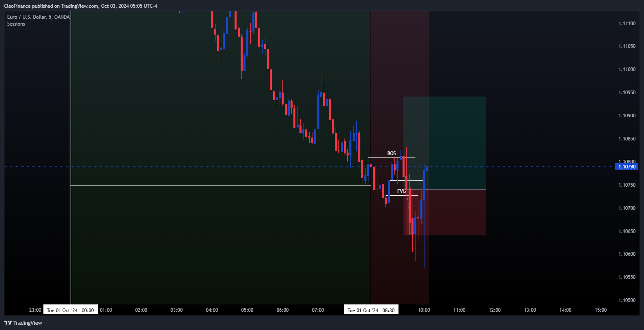
Task: Click the 02:00 time axis label
Action: pyautogui.click(x=141, y=310)
